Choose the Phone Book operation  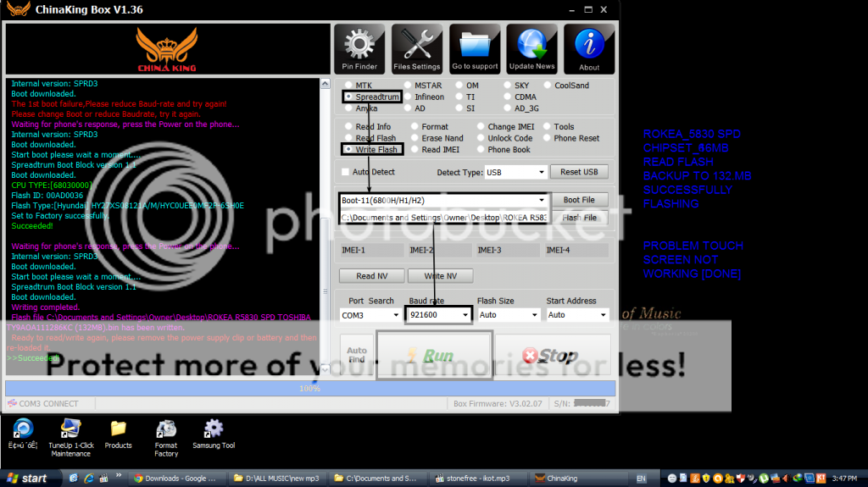pyautogui.click(x=481, y=149)
